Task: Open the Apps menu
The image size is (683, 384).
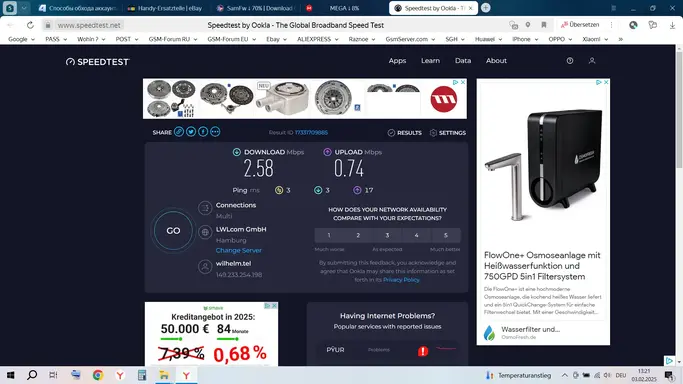Action: (x=397, y=61)
